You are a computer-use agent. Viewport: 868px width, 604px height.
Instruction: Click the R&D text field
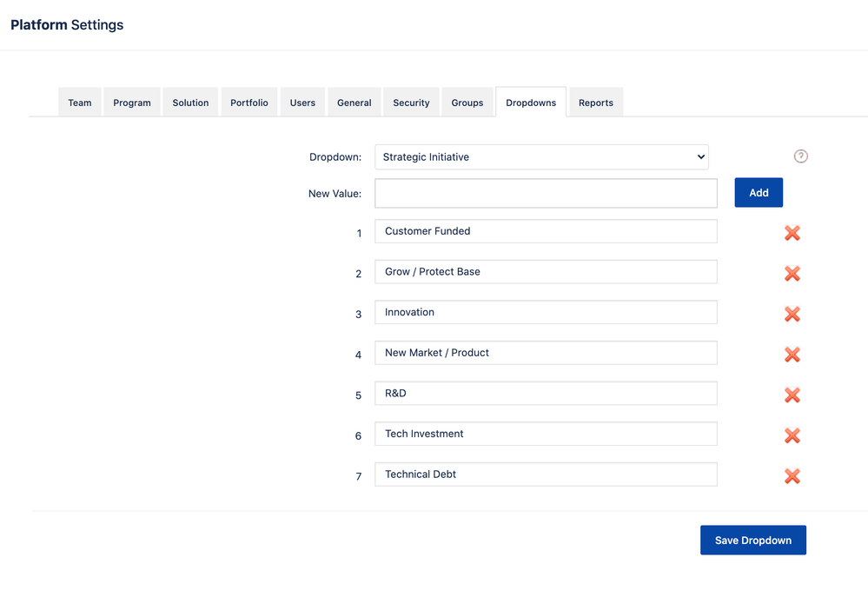546,393
